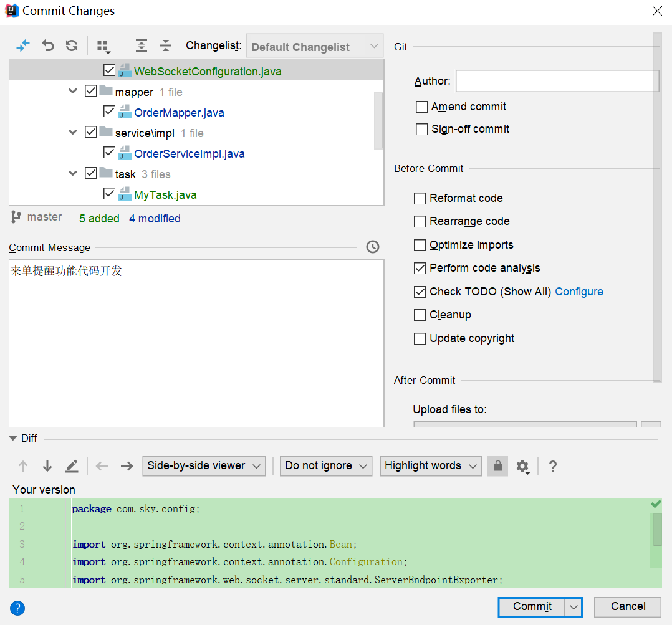Screen dimensions: 672x625
Task: Enable Optimize imports option
Action: point(420,245)
